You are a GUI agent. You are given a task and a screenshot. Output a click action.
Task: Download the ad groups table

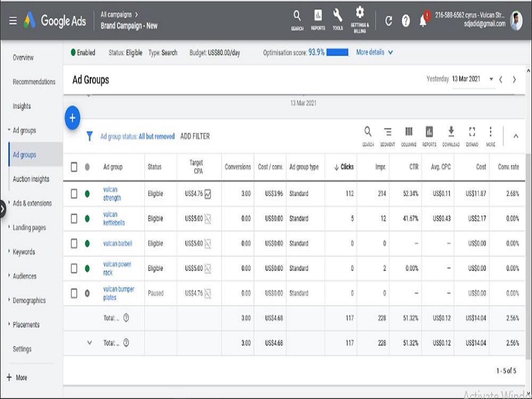(451, 136)
